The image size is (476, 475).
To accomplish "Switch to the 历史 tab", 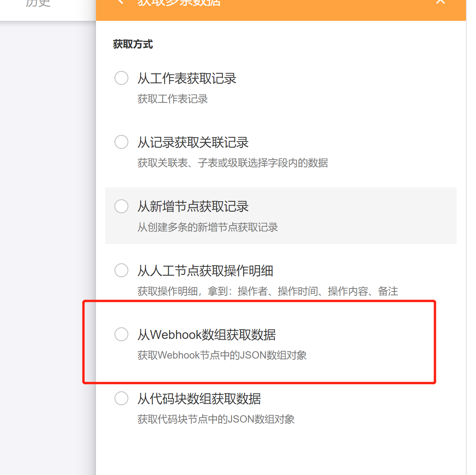I will (38, 3).
